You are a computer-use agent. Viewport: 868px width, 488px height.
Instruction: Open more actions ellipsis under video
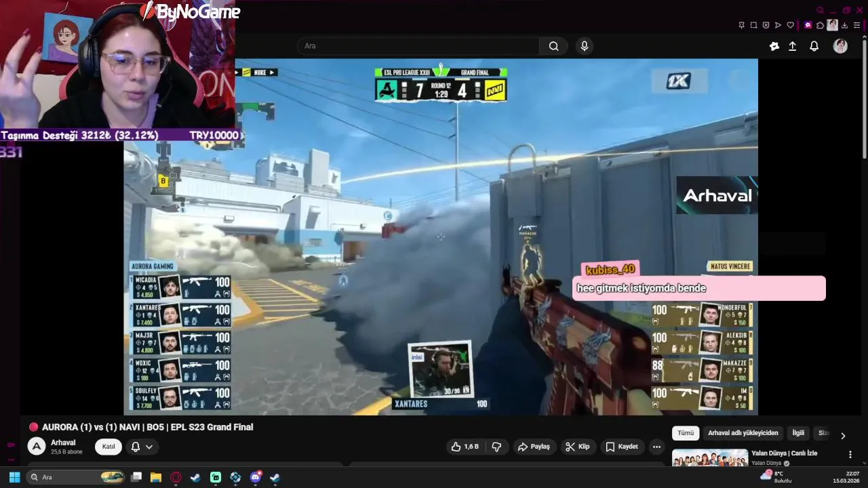(x=656, y=447)
